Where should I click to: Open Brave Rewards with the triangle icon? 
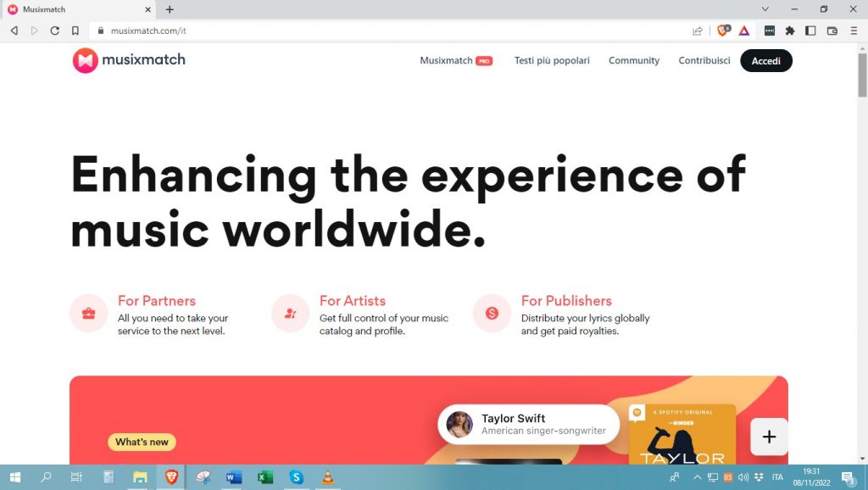[743, 30]
